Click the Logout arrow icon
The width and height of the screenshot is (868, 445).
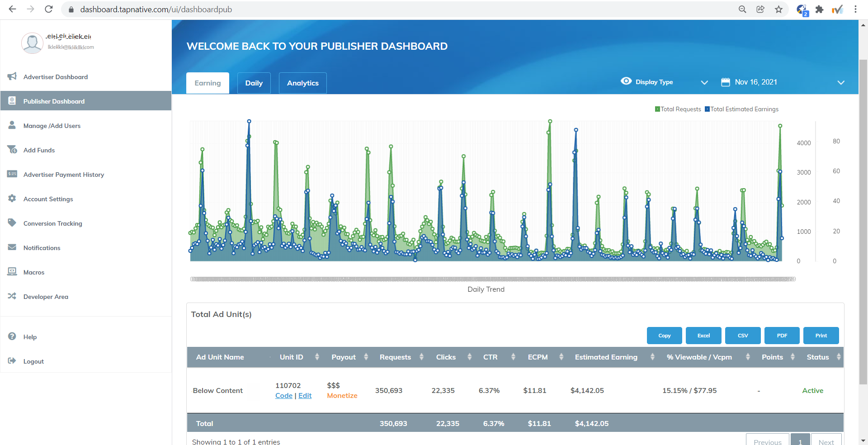click(x=12, y=361)
